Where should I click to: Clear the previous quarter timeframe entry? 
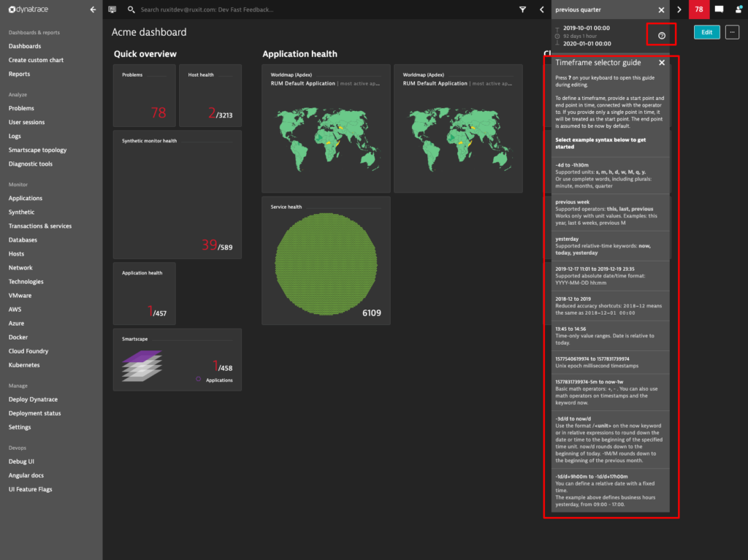[661, 9]
